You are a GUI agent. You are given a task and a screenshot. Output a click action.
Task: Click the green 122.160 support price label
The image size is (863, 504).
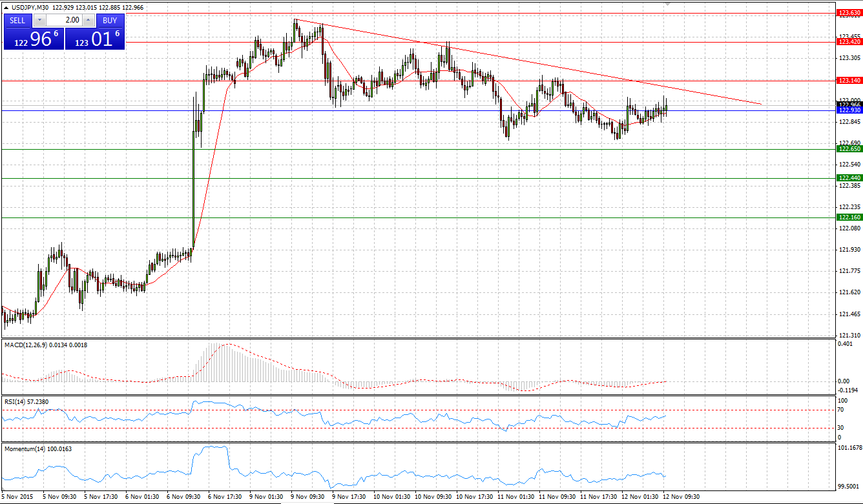(x=849, y=217)
